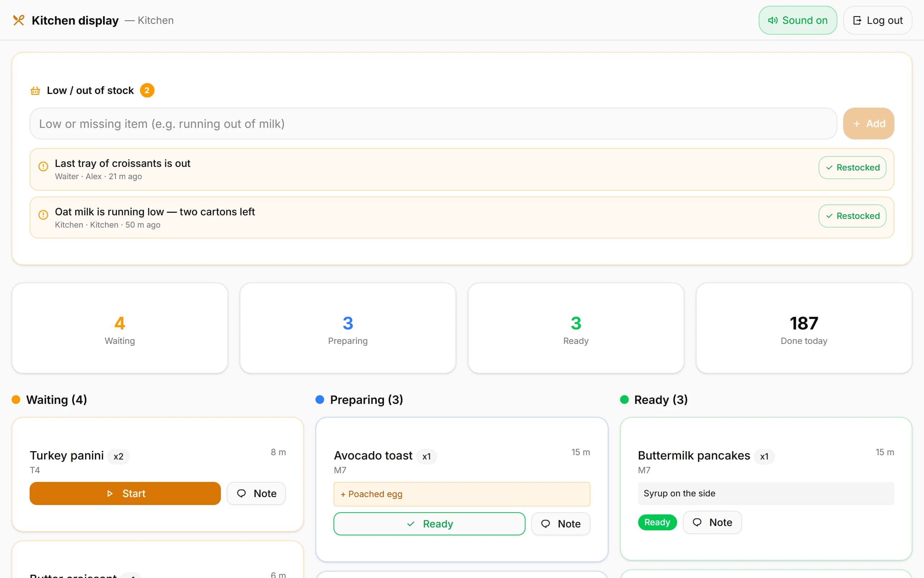The height and width of the screenshot is (578, 924).
Task: Click the orange dot by Waiting heading
Action: pyautogui.click(x=16, y=400)
